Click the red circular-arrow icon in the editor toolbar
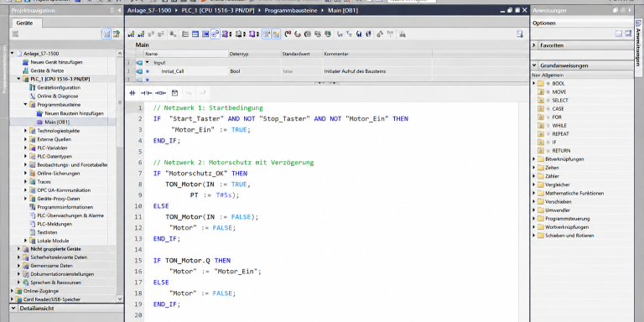Viewport: 644px width, 322px height. point(298,34)
